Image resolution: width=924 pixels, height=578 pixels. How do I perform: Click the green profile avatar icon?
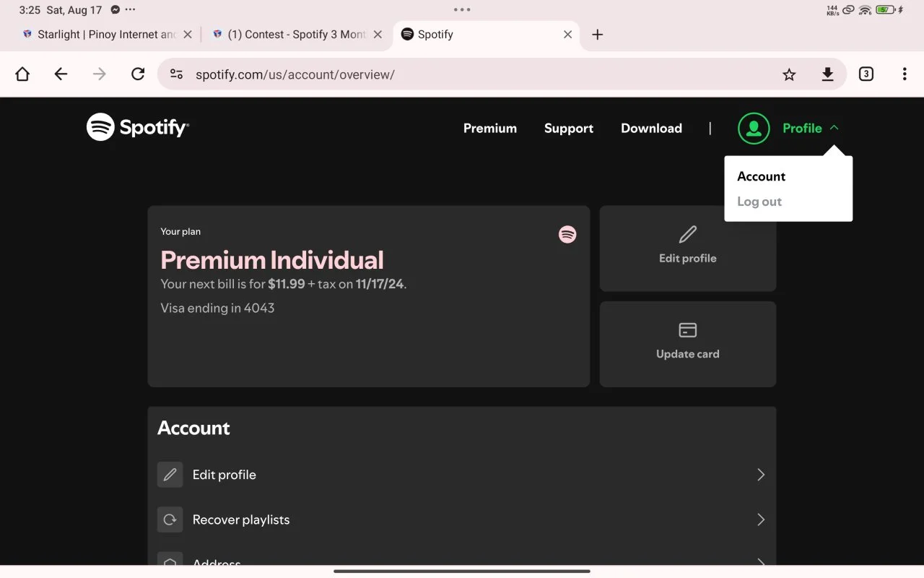click(754, 128)
